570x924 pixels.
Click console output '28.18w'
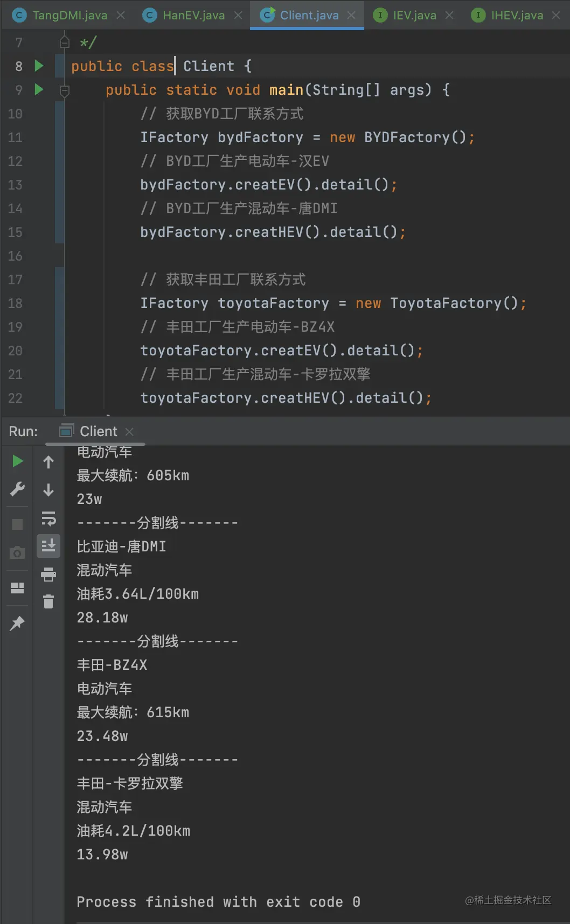point(102,618)
